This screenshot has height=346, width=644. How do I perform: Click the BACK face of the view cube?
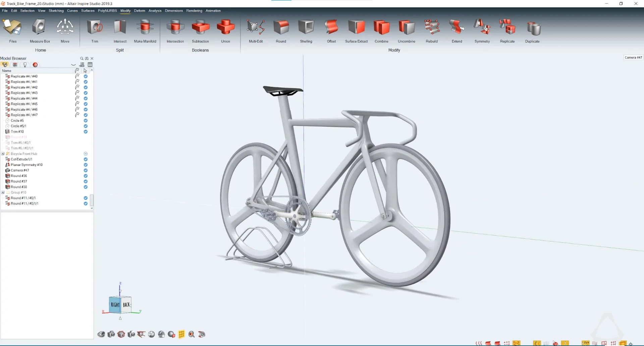coord(126,305)
